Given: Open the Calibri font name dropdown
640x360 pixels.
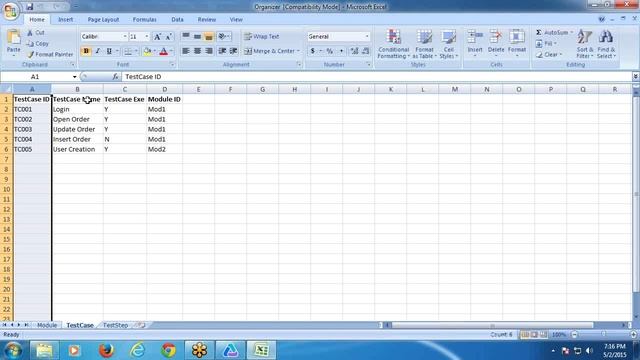Looking at the screenshot, I should point(124,37).
